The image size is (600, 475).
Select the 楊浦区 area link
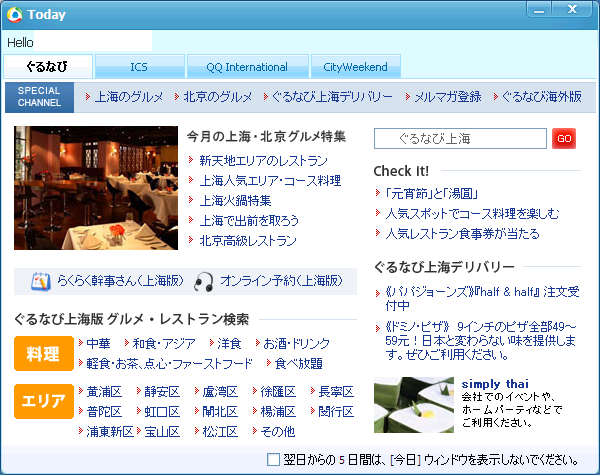coord(278,411)
